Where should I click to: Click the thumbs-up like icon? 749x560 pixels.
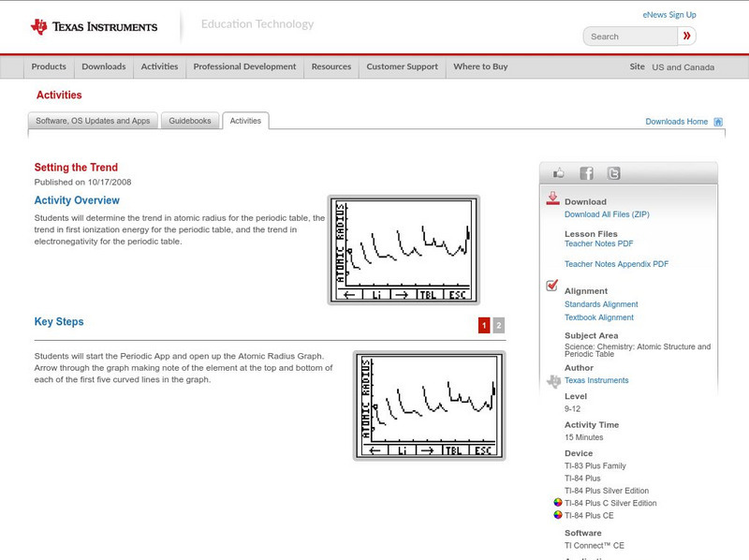click(558, 173)
